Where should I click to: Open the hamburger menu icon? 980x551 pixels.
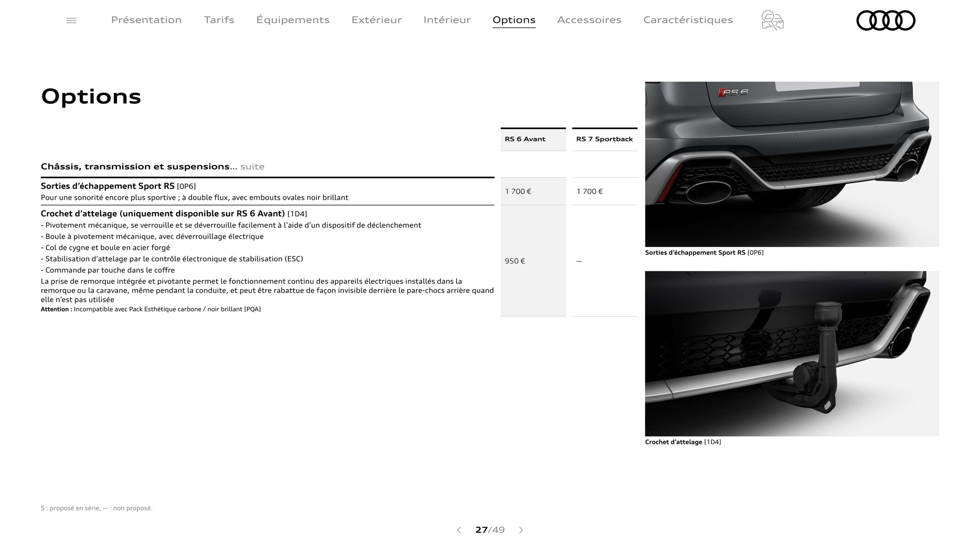71,20
